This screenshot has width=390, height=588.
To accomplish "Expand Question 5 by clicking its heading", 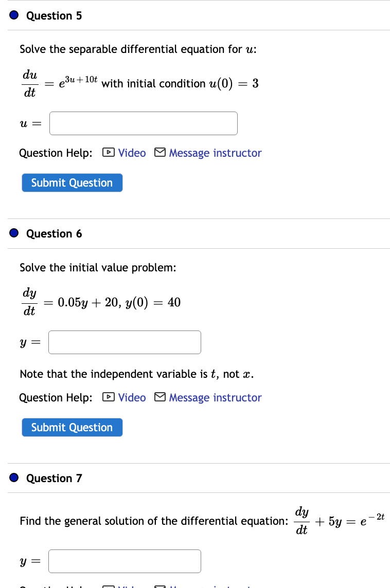I will (x=54, y=15).
